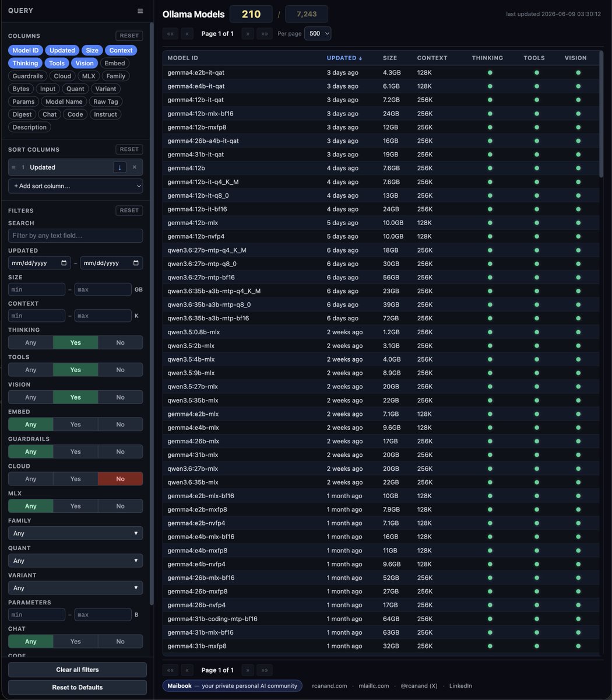The height and width of the screenshot is (700, 612).
Task: Set MLX filter to Yes
Action: [x=76, y=506]
